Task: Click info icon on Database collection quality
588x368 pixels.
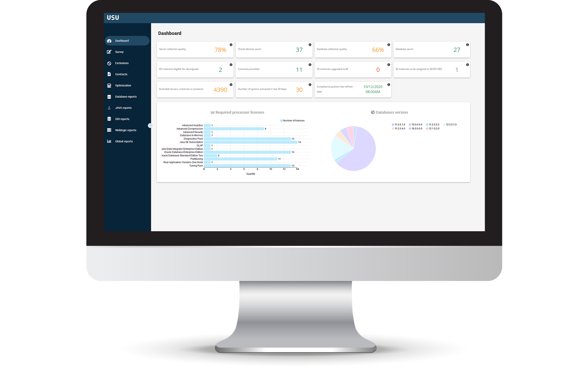Action: coord(390,44)
